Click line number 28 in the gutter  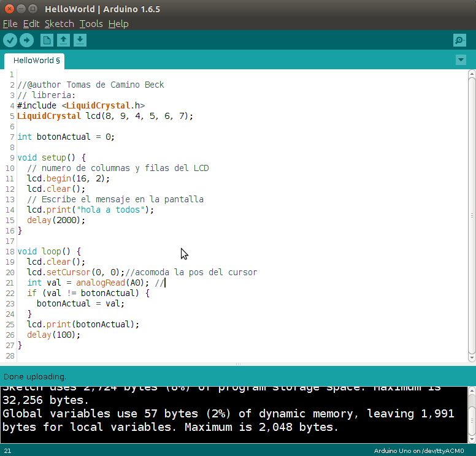10,356
